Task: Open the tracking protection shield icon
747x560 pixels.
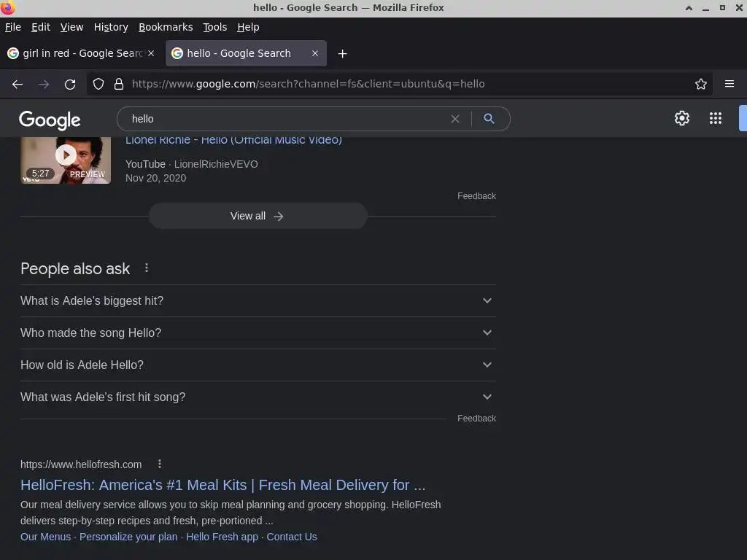Action: [x=98, y=85]
